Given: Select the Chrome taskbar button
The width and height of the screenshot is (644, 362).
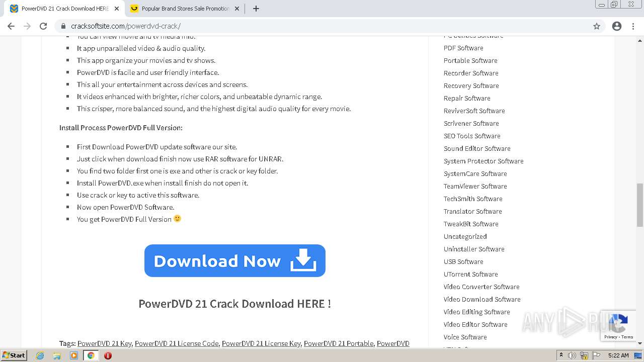Looking at the screenshot, I should (x=91, y=355).
